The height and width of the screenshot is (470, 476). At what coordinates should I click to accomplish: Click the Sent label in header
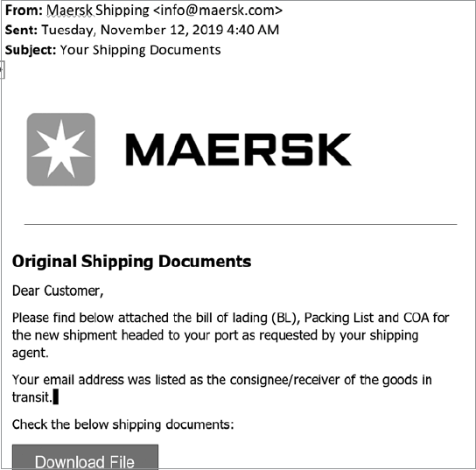pos(21,30)
